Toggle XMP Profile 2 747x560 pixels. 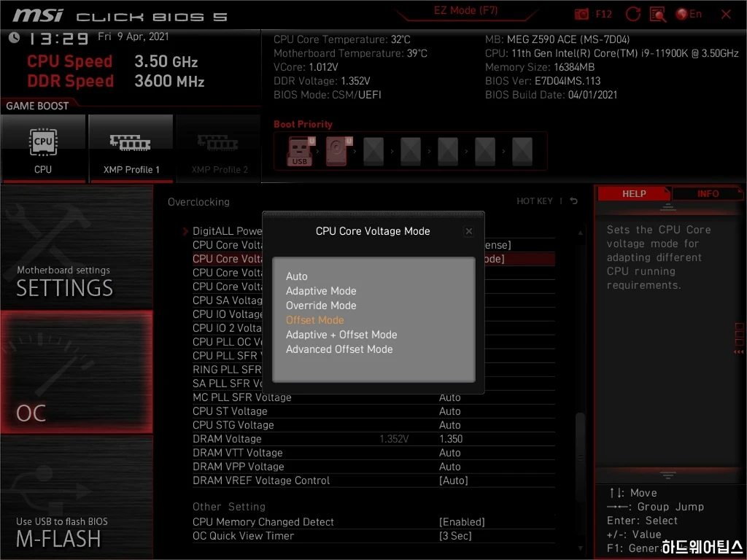click(x=219, y=149)
